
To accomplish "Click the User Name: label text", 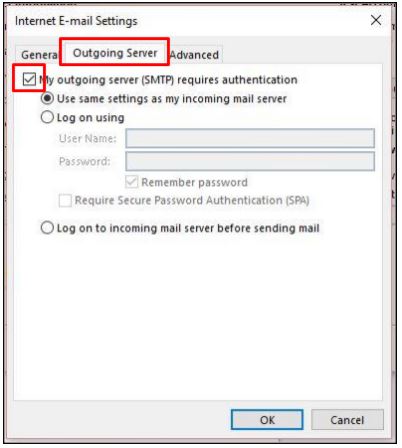I will click(88, 138).
